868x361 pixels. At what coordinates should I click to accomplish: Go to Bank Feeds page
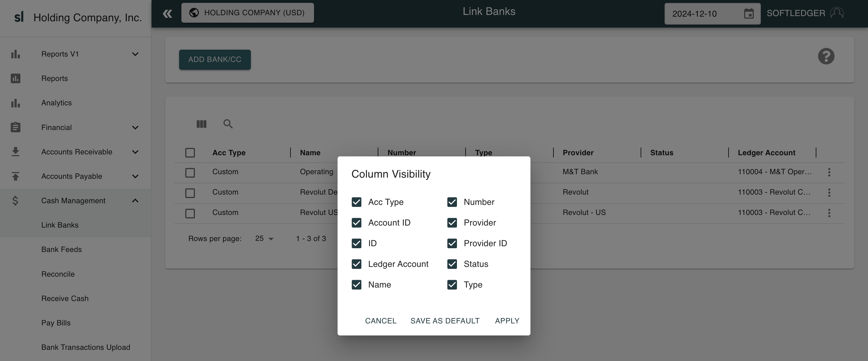[62, 250]
